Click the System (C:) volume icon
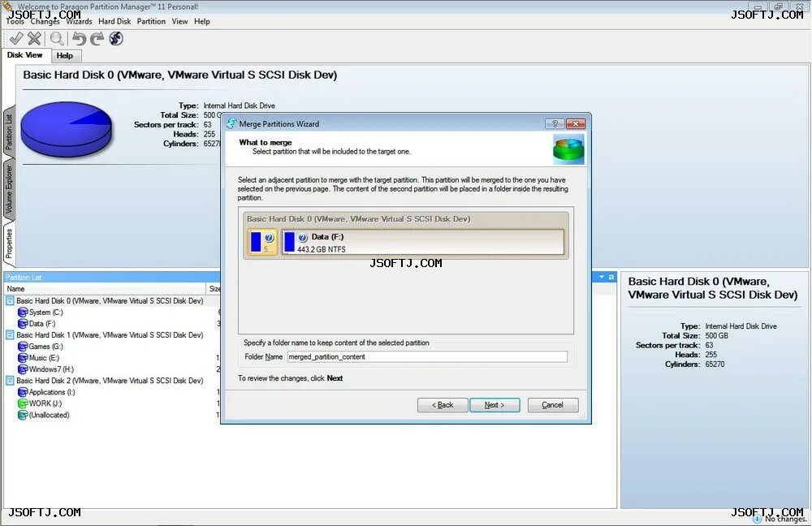Image resolution: width=812 pixels, height=526 pixels. (22, 313)
